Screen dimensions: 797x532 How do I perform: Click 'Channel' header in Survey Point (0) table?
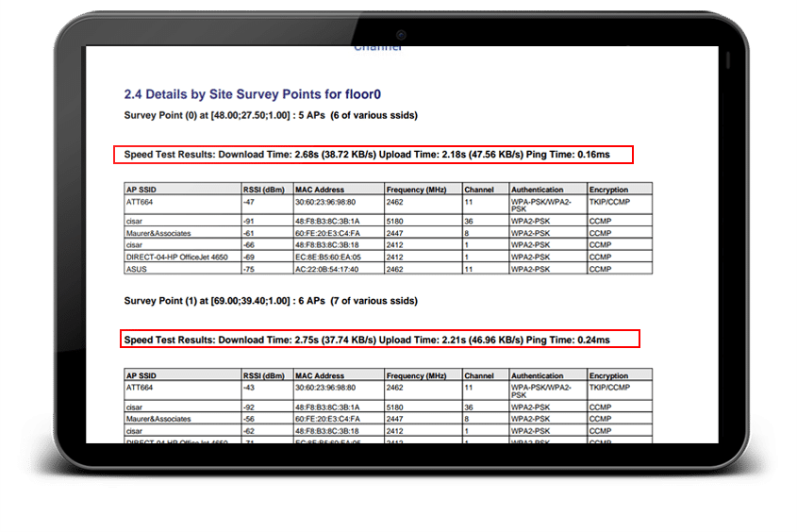tap(479, 190)
